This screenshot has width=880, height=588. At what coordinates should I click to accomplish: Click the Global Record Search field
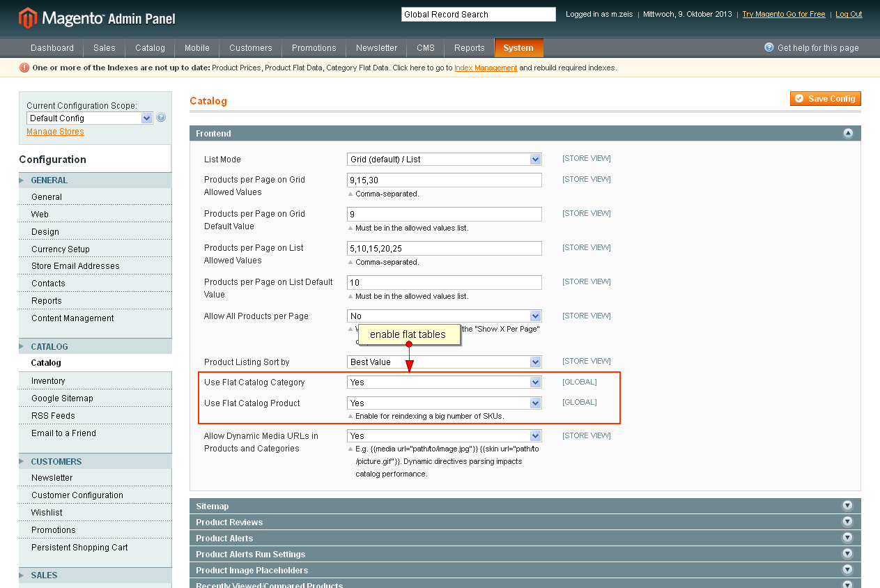(479, 15)
